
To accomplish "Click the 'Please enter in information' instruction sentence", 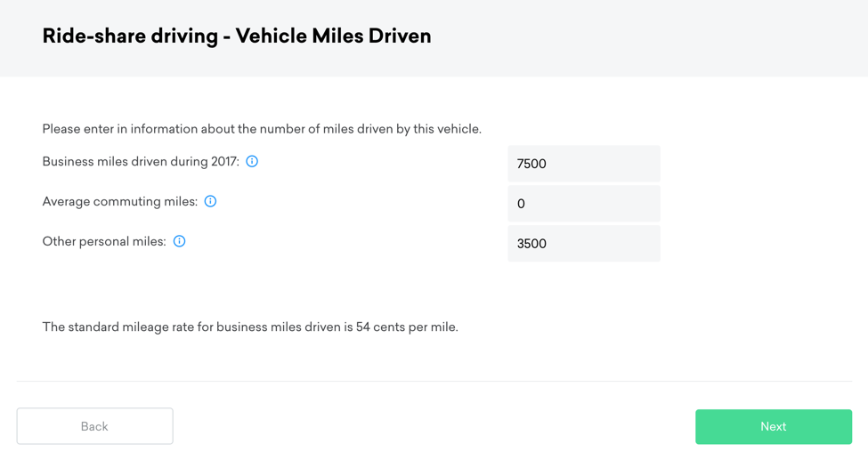I will [262, 129].
